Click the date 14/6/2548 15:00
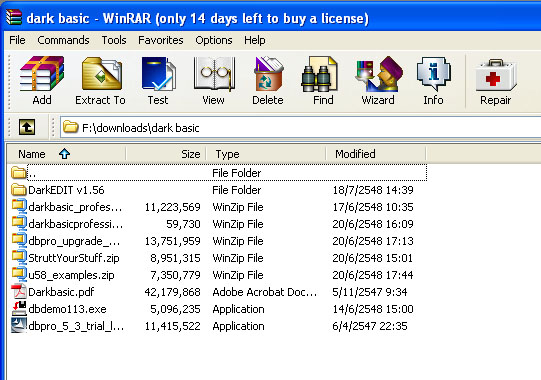541x380 pixels. (373, 309)
